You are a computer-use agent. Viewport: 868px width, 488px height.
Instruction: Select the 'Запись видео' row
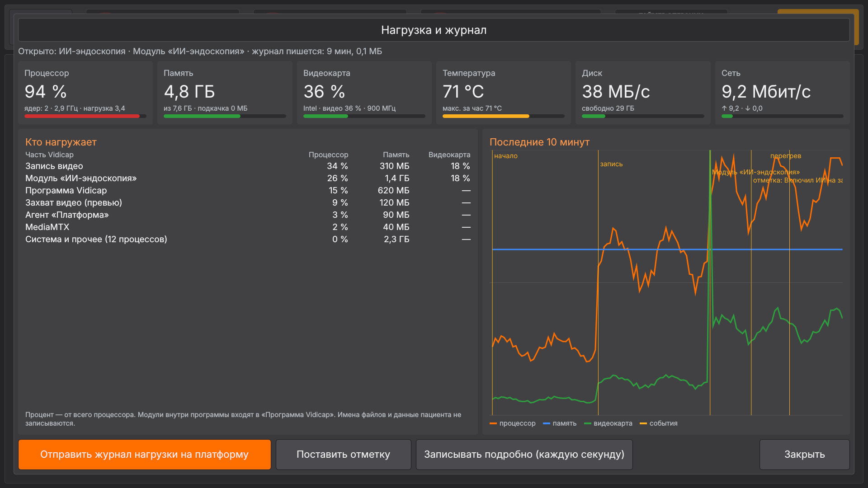click(x=248, y=166)
